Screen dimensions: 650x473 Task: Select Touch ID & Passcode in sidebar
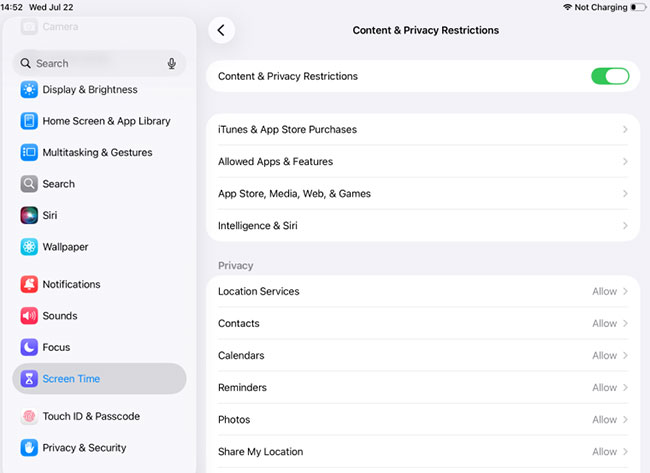coord(99,416)
